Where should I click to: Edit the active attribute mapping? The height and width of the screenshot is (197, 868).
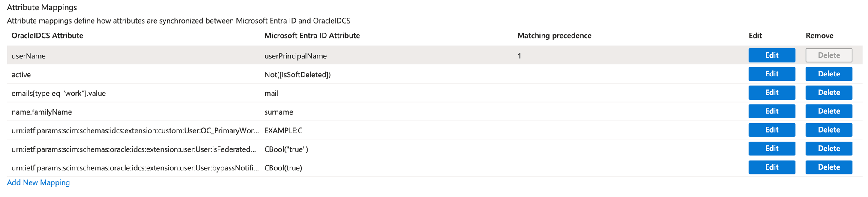coord(772,74)
